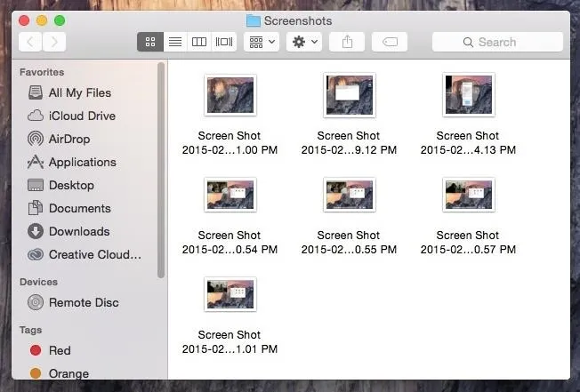Click the Remote Disc icon
Screen dimensions: 580x392
pos(36,302)
